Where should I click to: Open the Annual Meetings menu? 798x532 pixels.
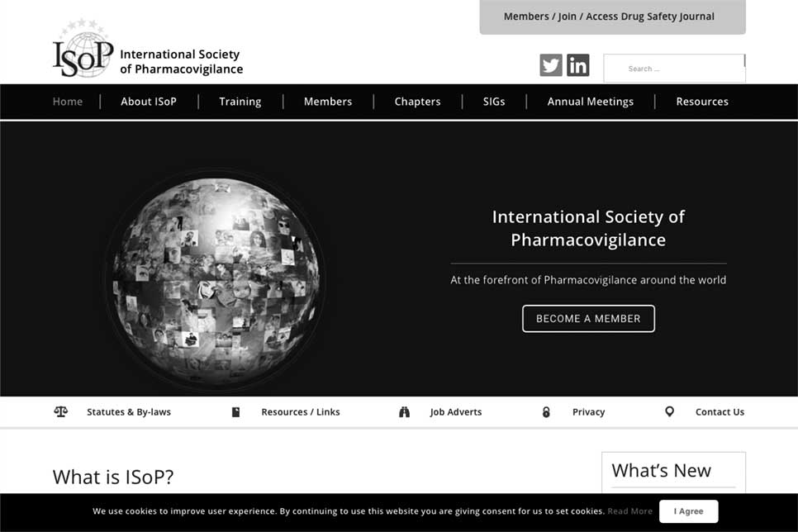coord(591,102)
